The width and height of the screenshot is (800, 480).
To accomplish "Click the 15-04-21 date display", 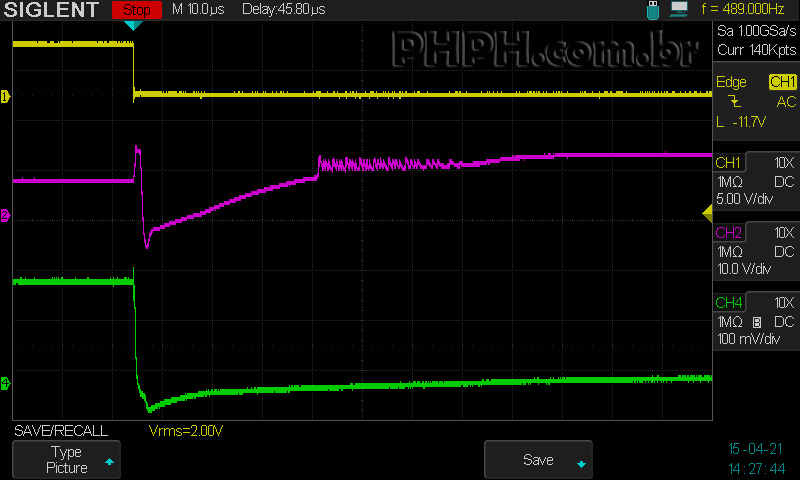I will point(755,449).
